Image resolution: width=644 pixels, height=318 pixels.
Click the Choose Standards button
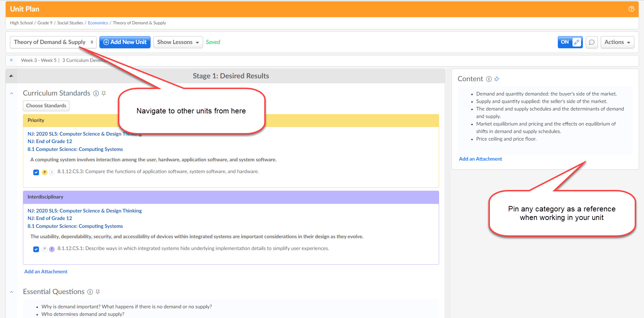coord(46,106)
